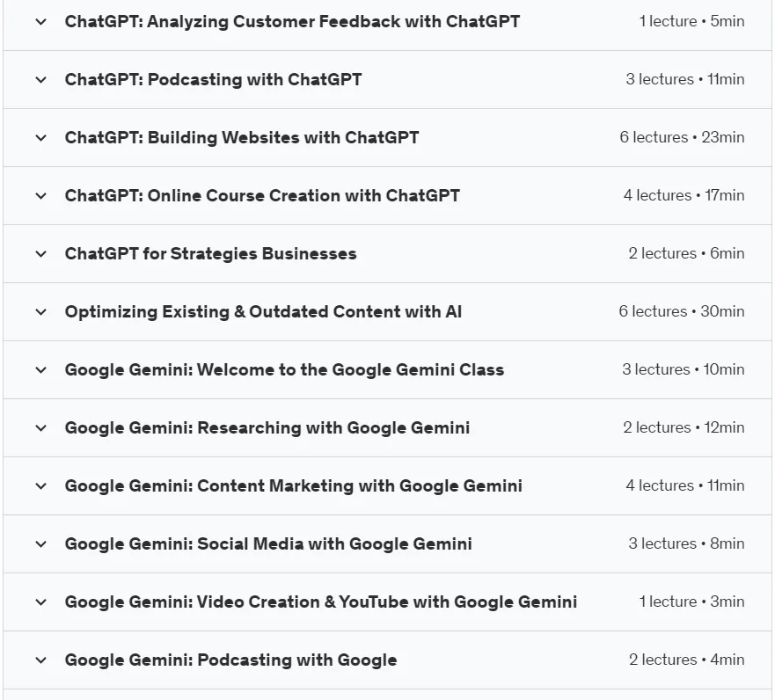Screen dimensions: 775x700
Task: Expand the Analyzing Customer Feedback section chevron
Action: pyautogui.click(x=41, y=22)
